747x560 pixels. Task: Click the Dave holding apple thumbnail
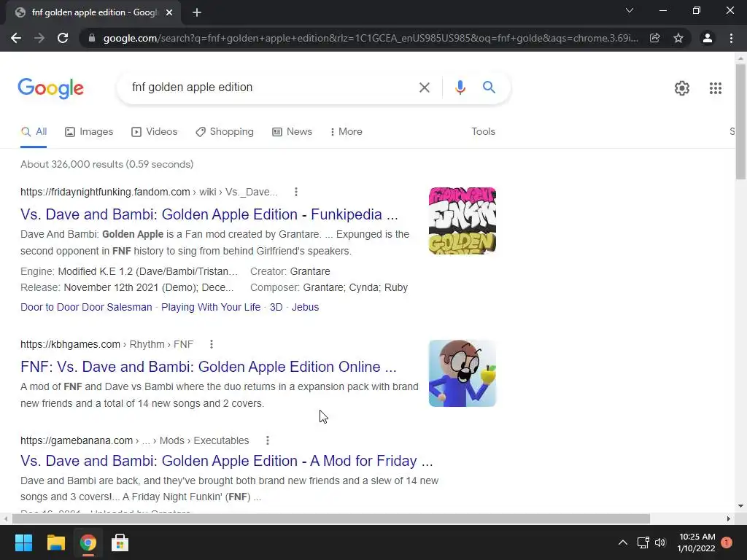tap(462, 373)
